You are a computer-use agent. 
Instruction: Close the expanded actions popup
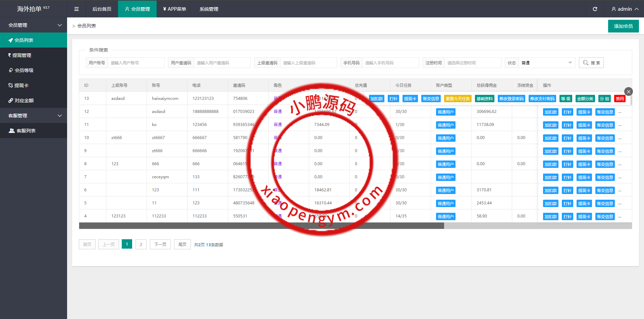pos(628,91)
